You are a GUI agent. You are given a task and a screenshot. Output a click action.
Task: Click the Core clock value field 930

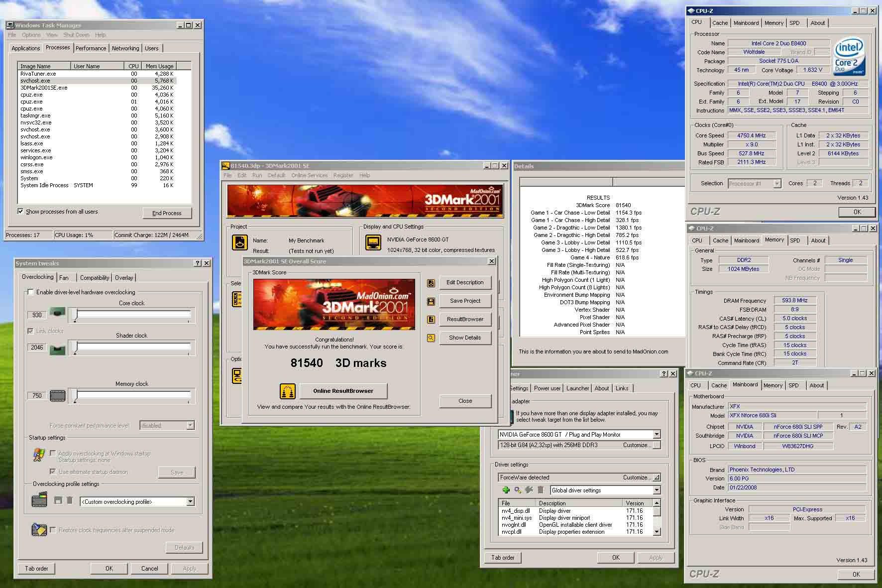click(x=37, y=315)
